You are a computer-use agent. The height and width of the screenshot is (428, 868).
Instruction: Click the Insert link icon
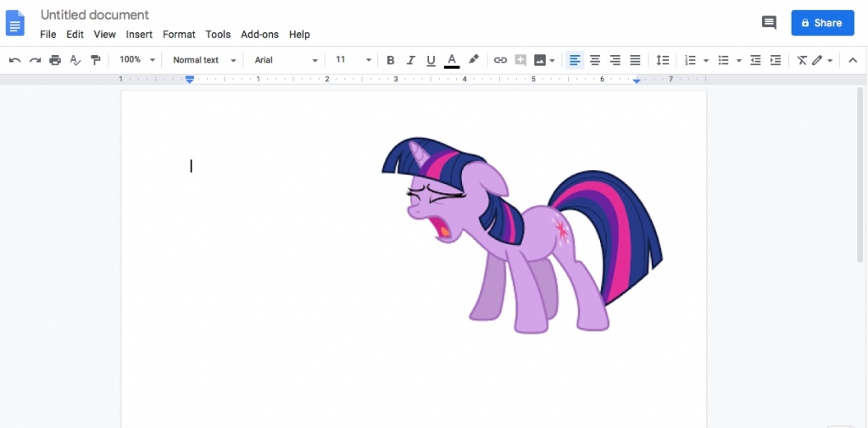(500, 60)
